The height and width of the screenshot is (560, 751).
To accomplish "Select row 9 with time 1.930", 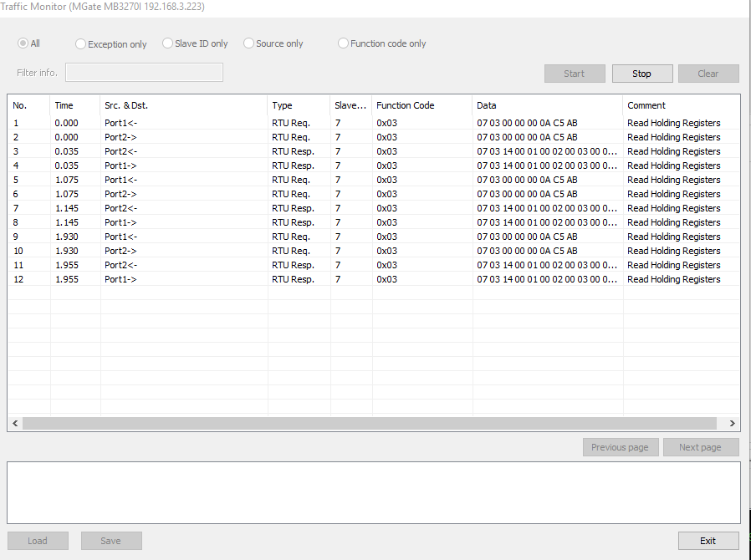I will [x=374, y=237].
